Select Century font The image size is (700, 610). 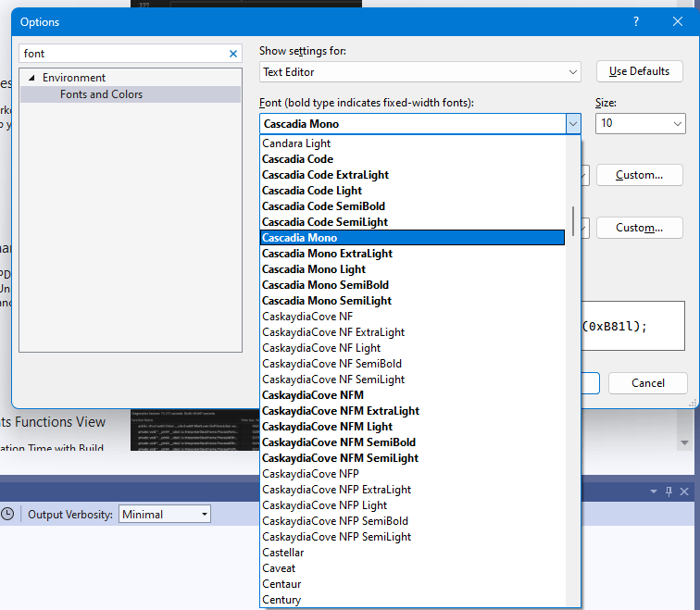click(x=412, y=599)
